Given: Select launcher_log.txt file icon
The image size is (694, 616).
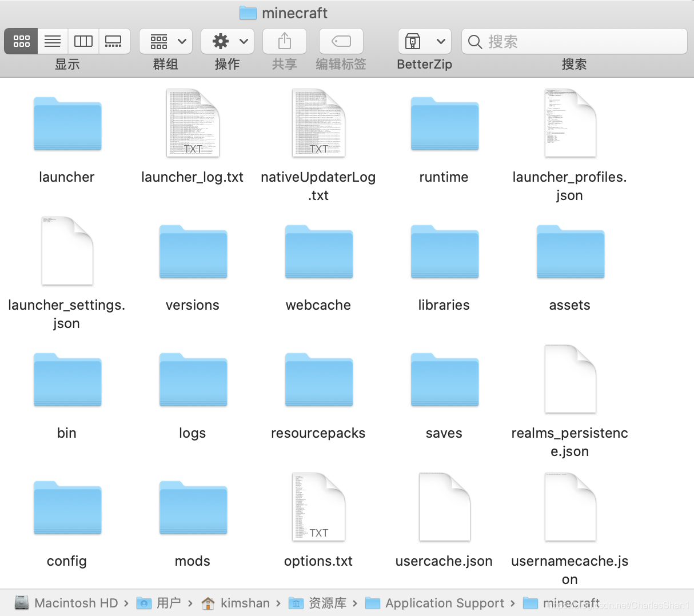Looking at the screenshot, I should [193, 123].
